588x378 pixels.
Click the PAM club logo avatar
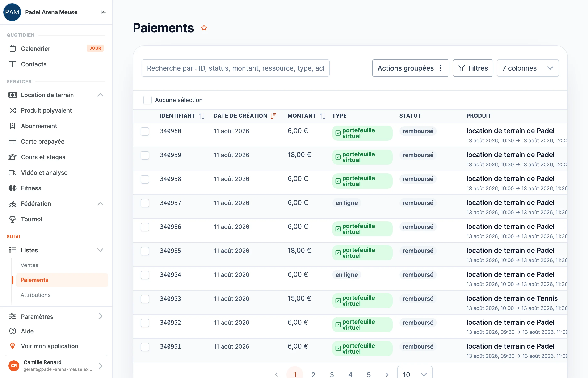click(12, 12)
